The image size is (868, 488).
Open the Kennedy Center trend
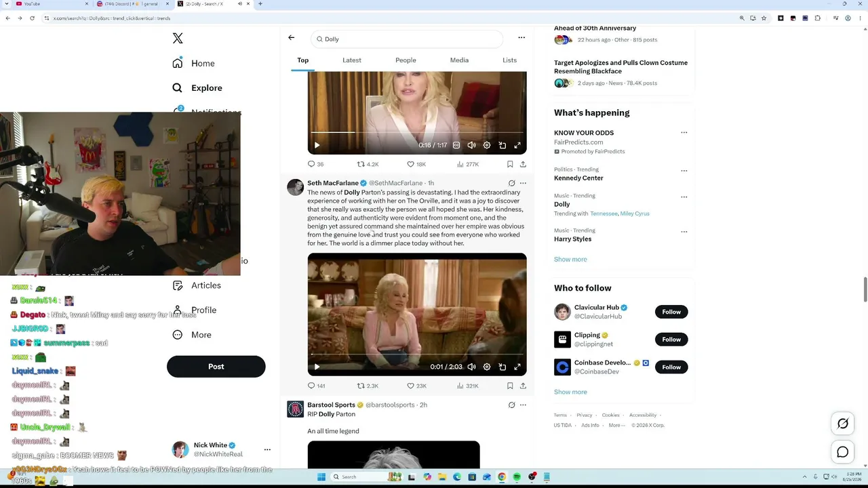[x=578, y=178]
